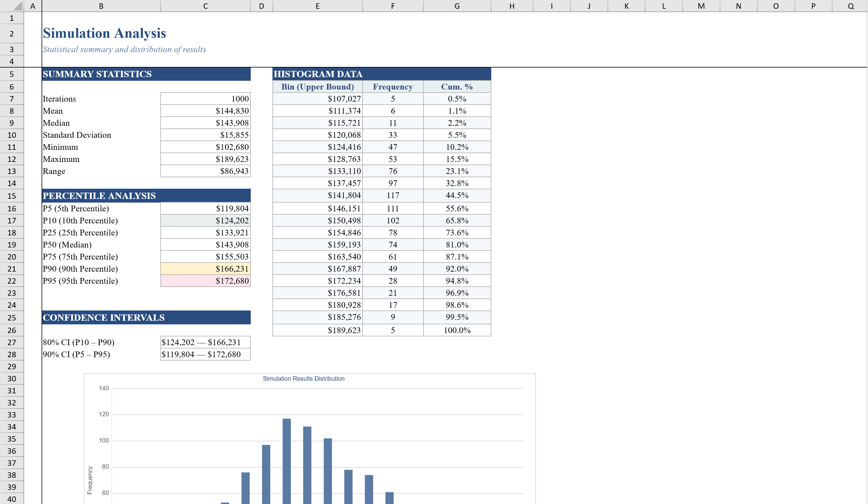Select column C header
Screen dimensions: 868x504
(205, 5)
